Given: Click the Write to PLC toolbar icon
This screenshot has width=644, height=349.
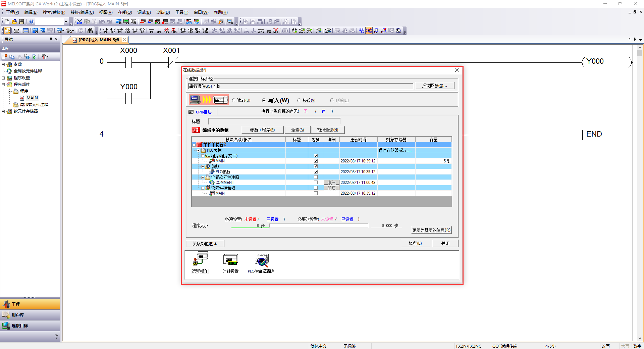Looking at the screenshot, I should point(143,22).
